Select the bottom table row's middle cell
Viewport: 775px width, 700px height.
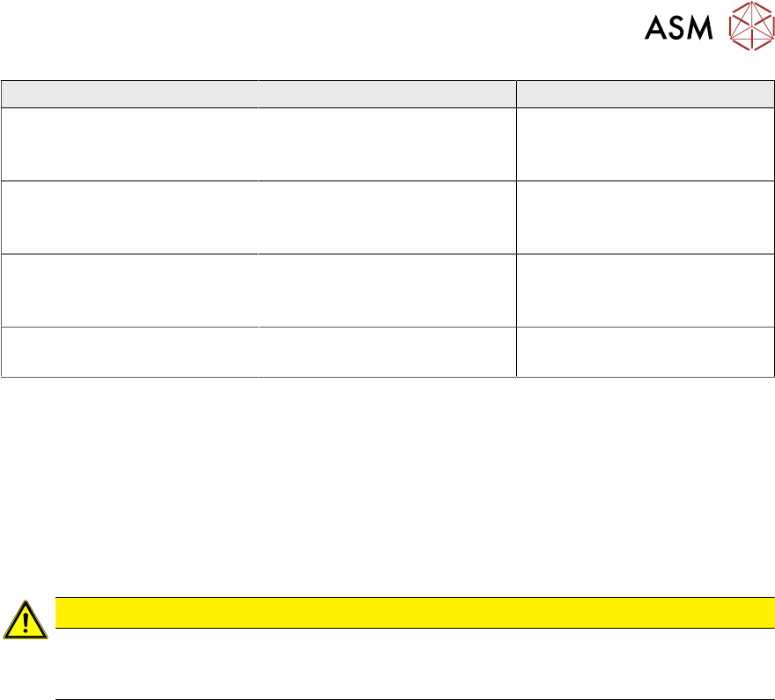[387, 351]
